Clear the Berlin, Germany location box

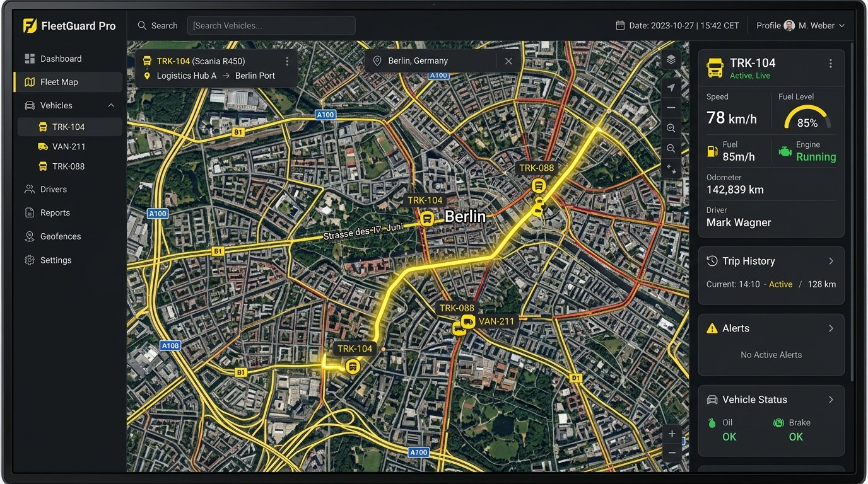pyautogui.click(x=508, y=61)
